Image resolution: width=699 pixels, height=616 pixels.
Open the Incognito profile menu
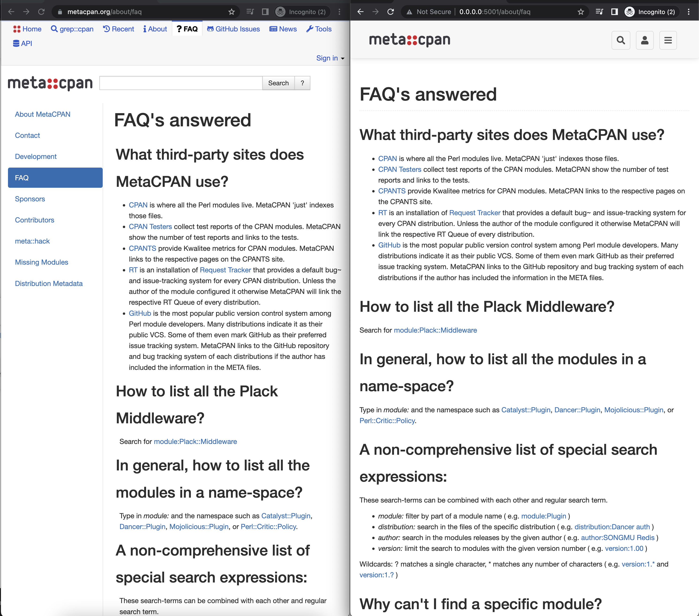coord(301,12)
